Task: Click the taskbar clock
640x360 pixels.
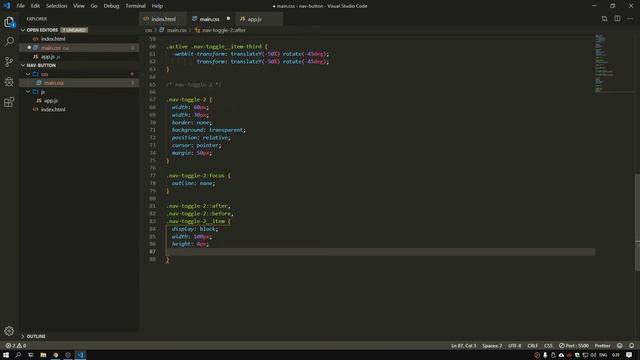Action: (x=616, y=355)
